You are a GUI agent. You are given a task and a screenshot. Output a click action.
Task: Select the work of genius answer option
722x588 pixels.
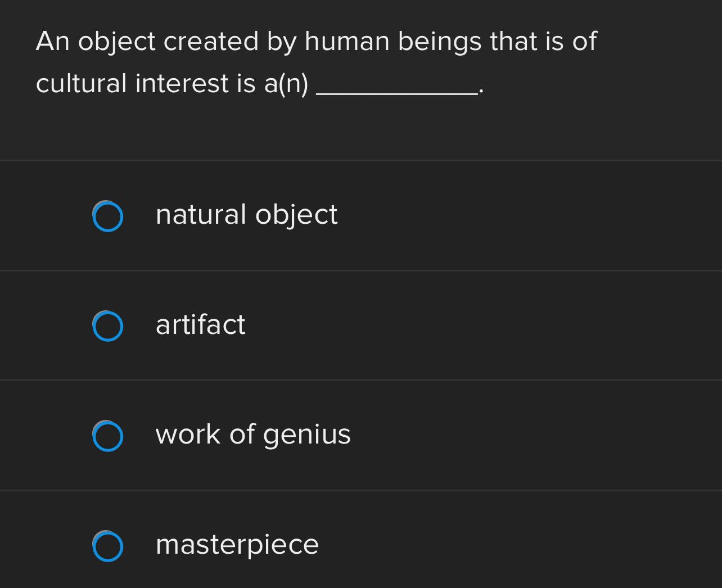(252, 435)
